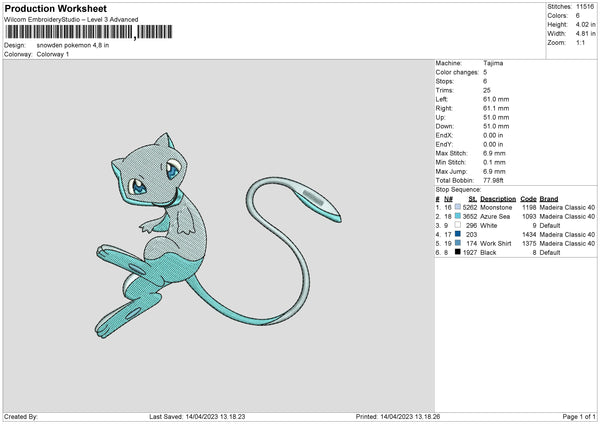Click the Azure Sea turquoise color swatch
The height and width of the screenshot is (424, 600).
point(458,216)
